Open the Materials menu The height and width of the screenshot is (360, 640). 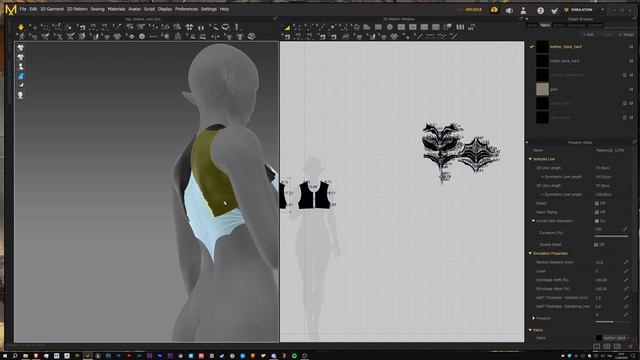click(116, 9)
